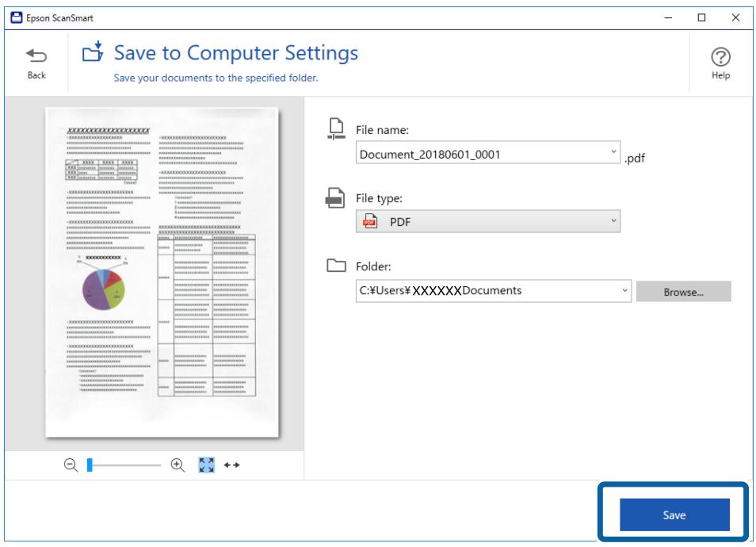Maximize the Epson ScanSmart window

701,18
